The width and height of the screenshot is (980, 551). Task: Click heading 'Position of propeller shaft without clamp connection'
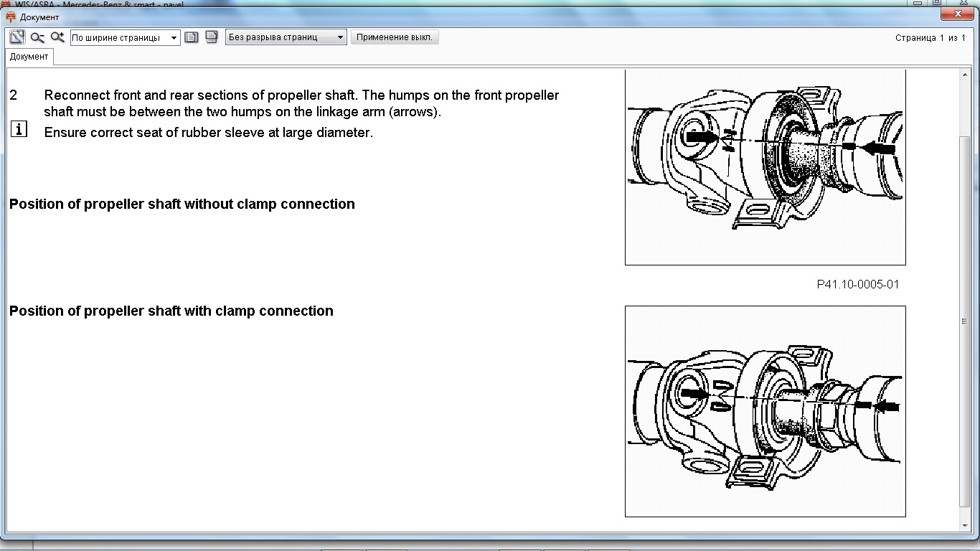coord(182,204)
